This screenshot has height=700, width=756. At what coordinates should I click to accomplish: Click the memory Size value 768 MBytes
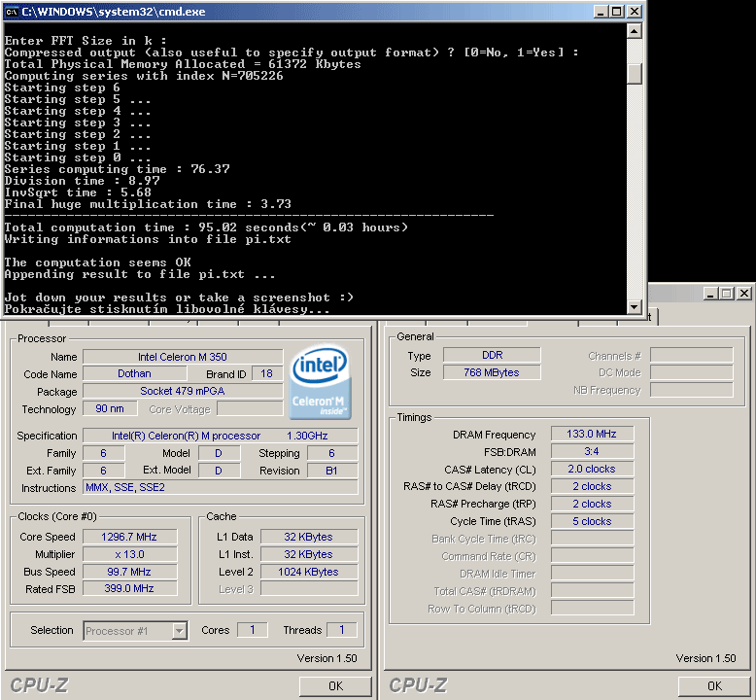[492, 372]
